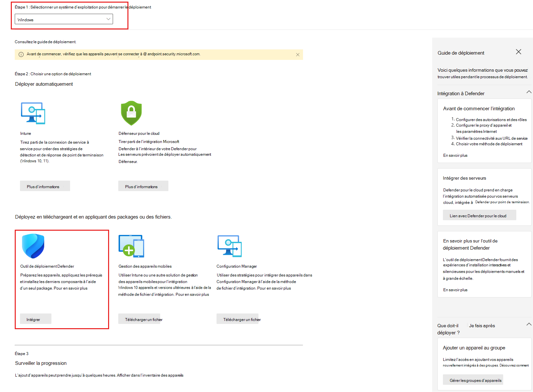Close the Guide de déploiement panel
This screenshot has height=392, width=533.
pos(519,52)
